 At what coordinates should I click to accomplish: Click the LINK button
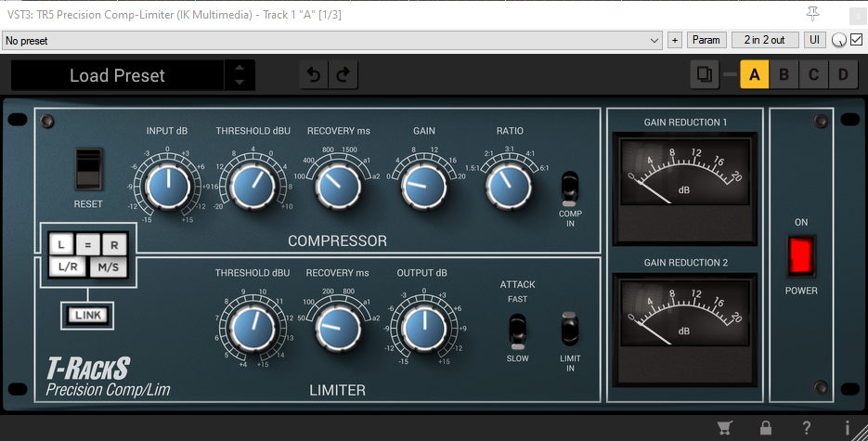point(88,316)
